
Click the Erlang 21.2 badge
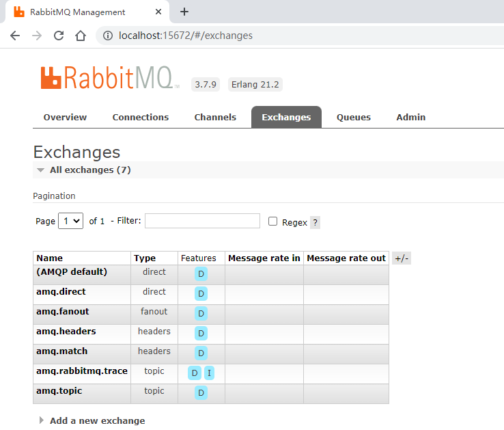coord(255,84)
